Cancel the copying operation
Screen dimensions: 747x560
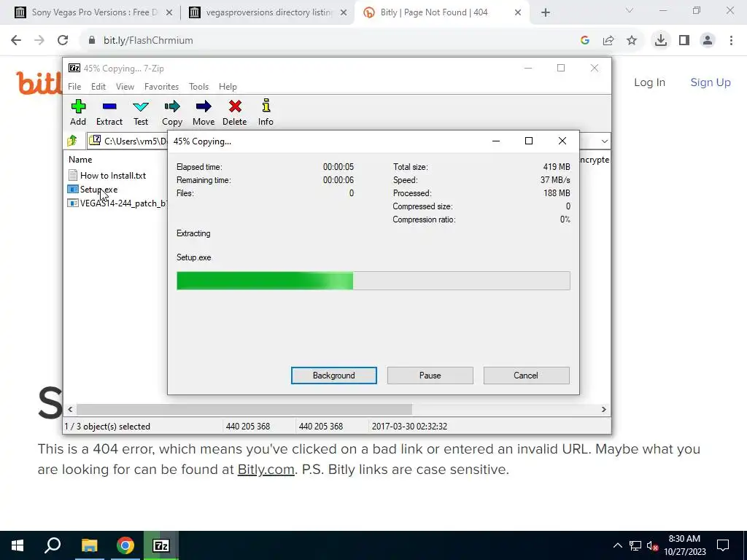point(526,376)
